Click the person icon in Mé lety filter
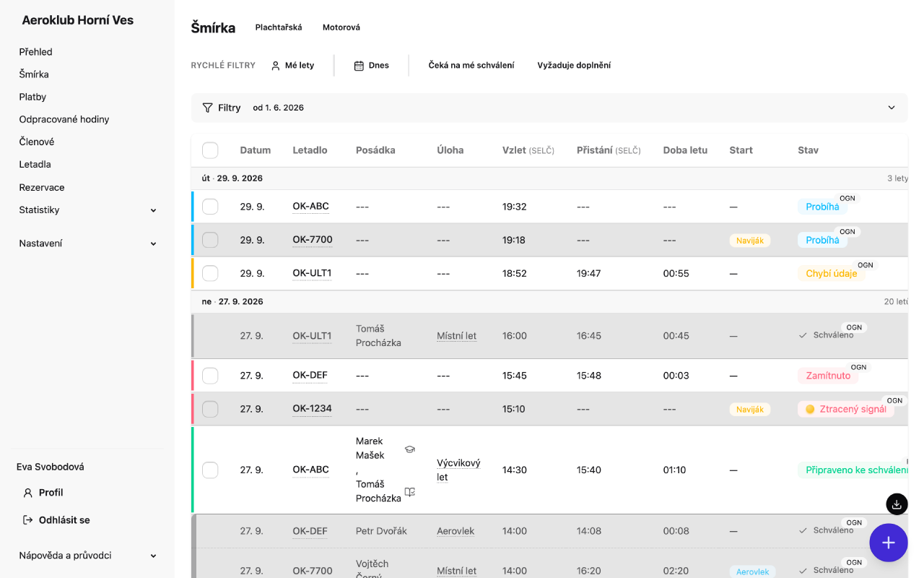Screen dimensions: 924x578 tap(275, 66)
